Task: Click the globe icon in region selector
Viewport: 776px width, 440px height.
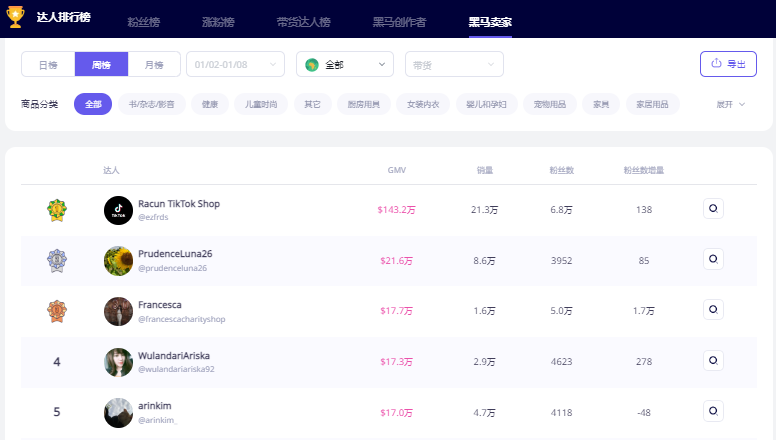Action: (312, 65)
